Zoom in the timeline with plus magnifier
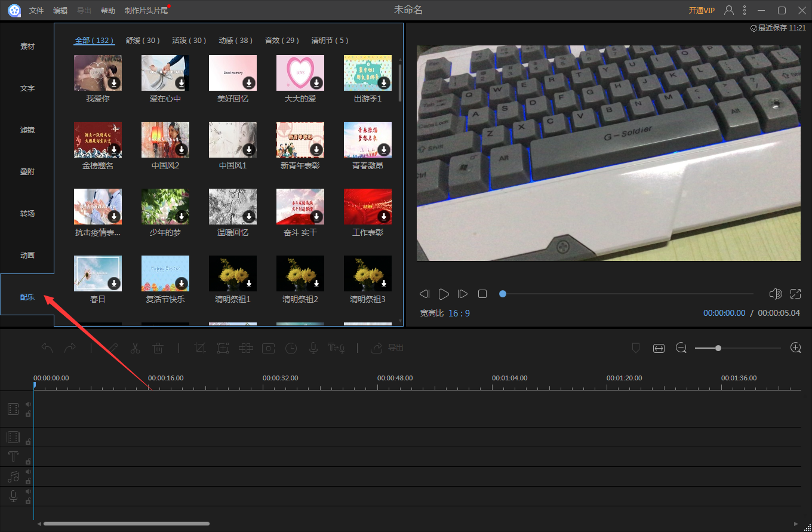 795,348
